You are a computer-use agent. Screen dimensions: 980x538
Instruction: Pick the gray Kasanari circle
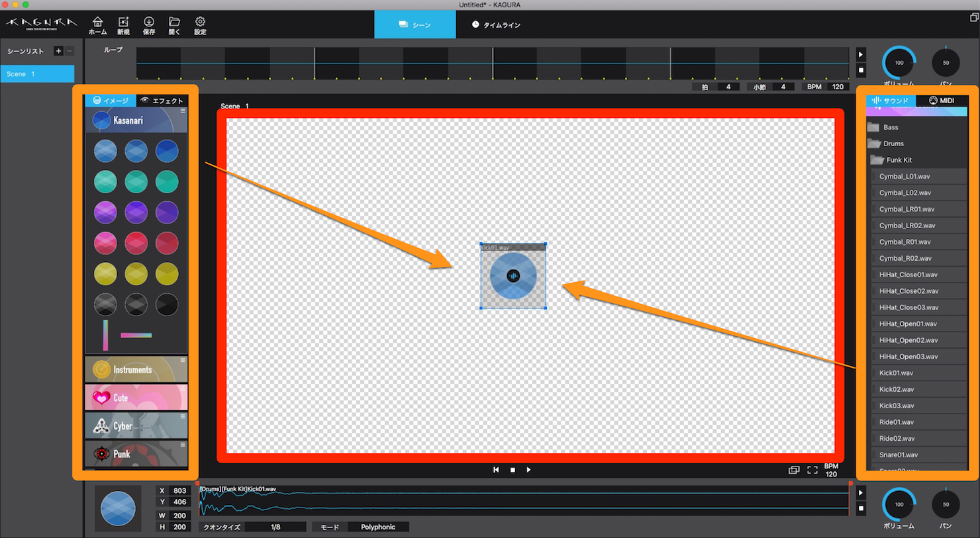point(105,304)
